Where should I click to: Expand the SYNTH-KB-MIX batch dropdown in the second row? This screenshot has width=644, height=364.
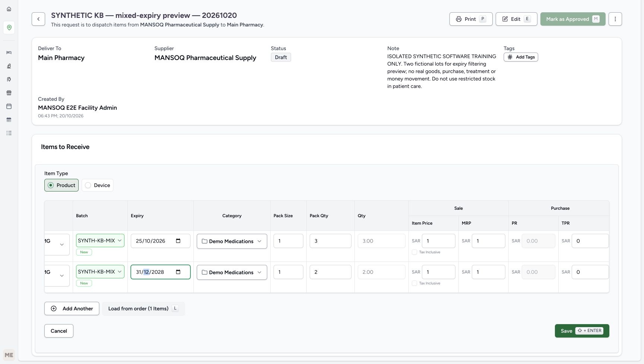[100, 272]
